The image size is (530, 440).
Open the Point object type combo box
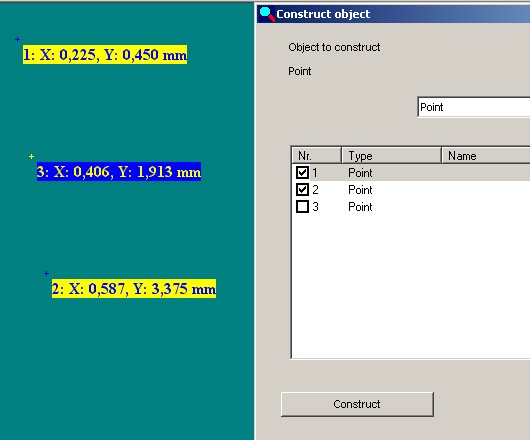(474, 107)
